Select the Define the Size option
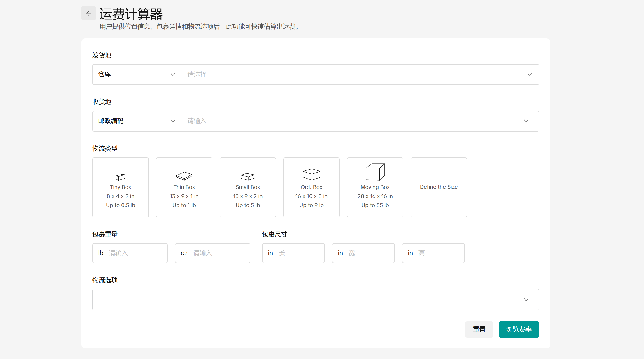The height and width of the screenshot is (359, 644). coord(439,187)
